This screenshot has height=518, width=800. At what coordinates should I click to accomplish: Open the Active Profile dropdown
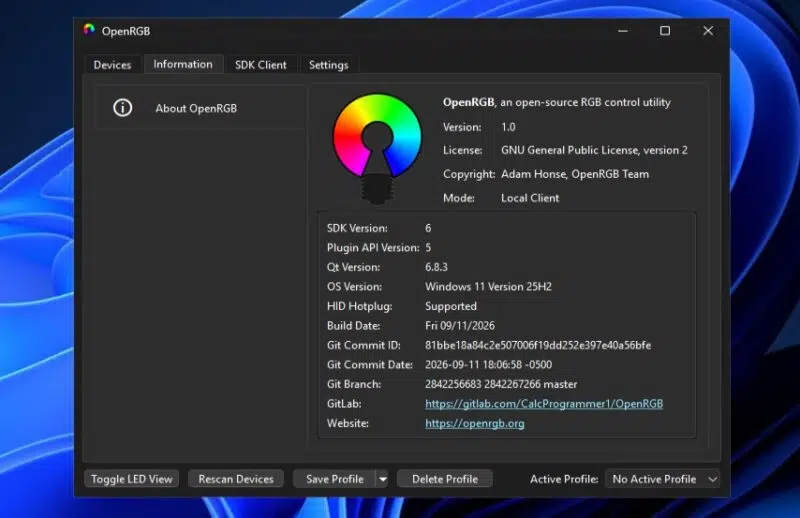tap(663, 479)
